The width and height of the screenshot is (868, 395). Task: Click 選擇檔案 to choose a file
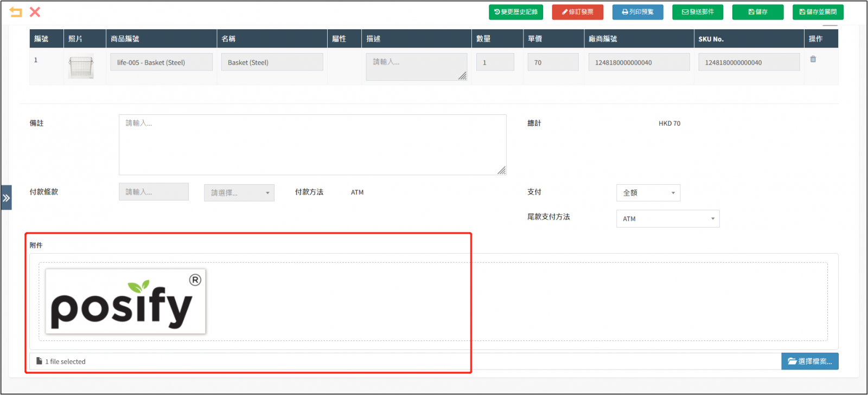point(810,361)
